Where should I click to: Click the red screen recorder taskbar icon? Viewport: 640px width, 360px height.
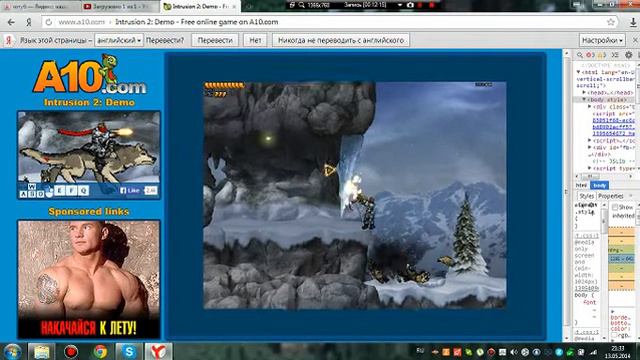(x=71, y=351)
